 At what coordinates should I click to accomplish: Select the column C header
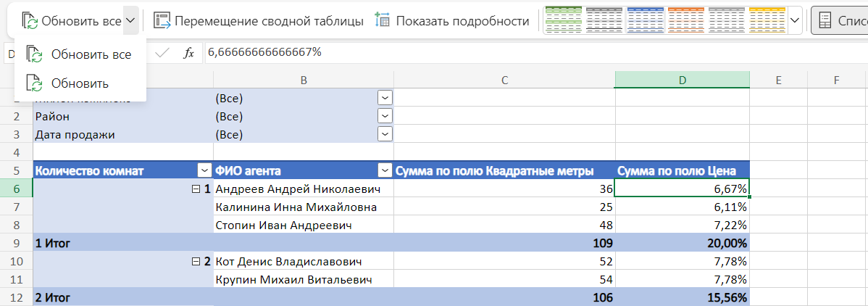coord(504,80)
